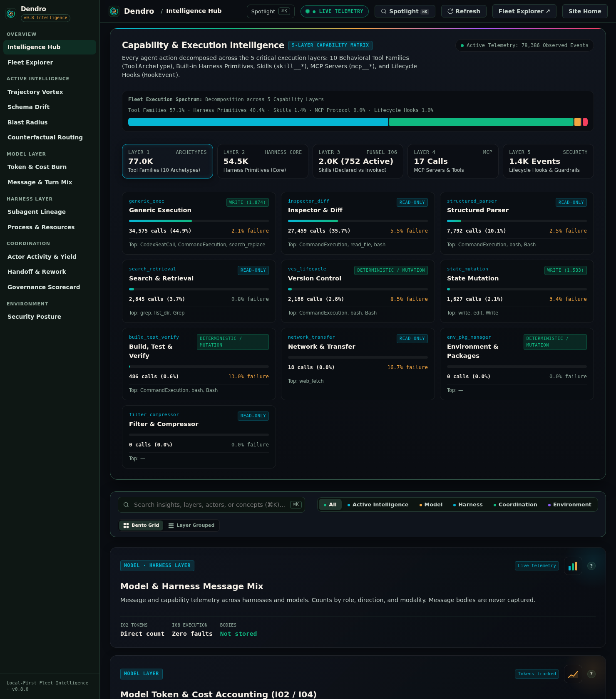This screenshot has width=616, height=699.
Task: Filter by Harness layer
Action: coord(468,505)
